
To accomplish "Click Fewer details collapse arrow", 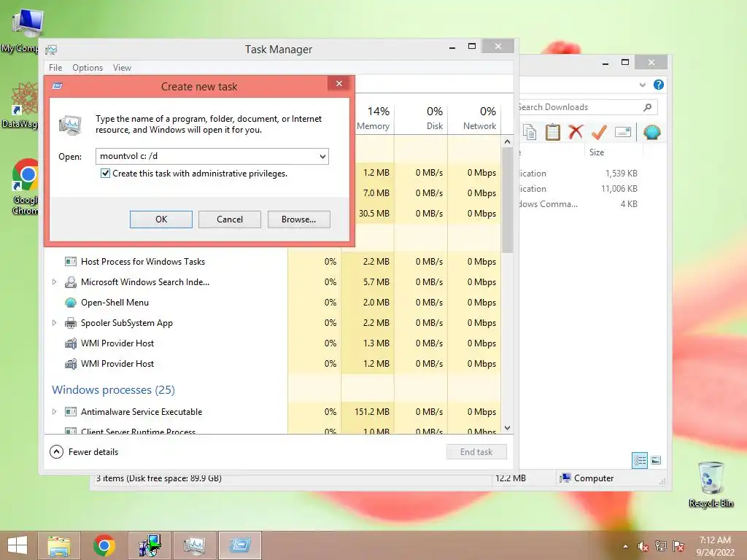I will tap(56, 451).
